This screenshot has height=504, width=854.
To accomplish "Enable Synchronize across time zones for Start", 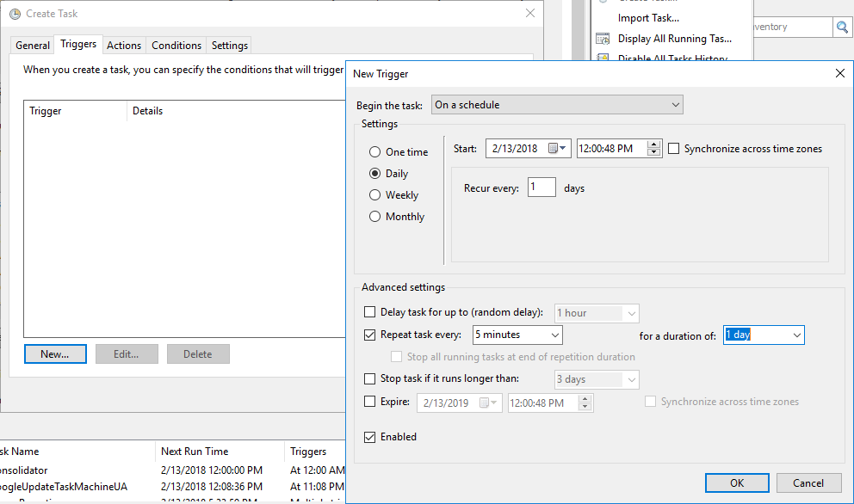I will pos(674,149).
